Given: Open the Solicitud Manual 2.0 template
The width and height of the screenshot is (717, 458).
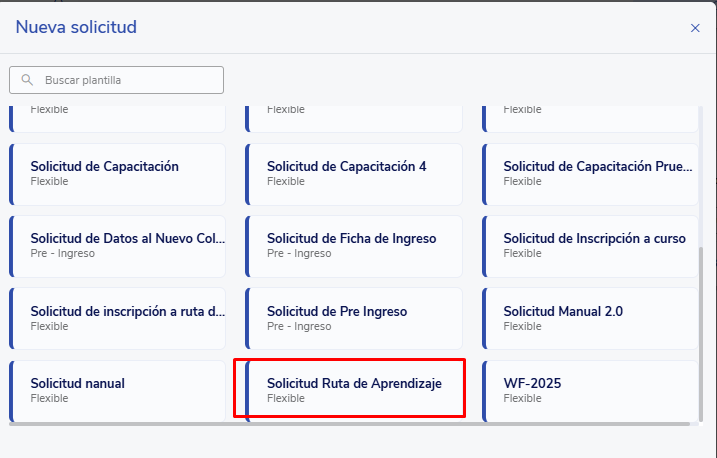Looking at the screenshot, I should pyautogui.click(x=590, y=318).
